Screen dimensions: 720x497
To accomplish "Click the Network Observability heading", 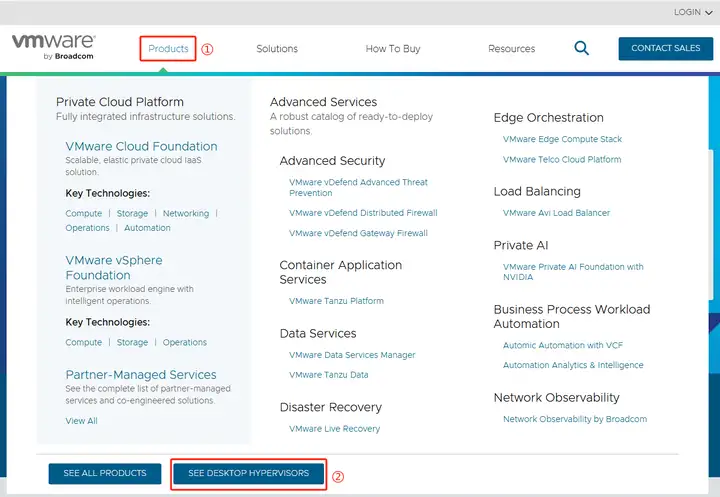I will click(x=557, y=397).
